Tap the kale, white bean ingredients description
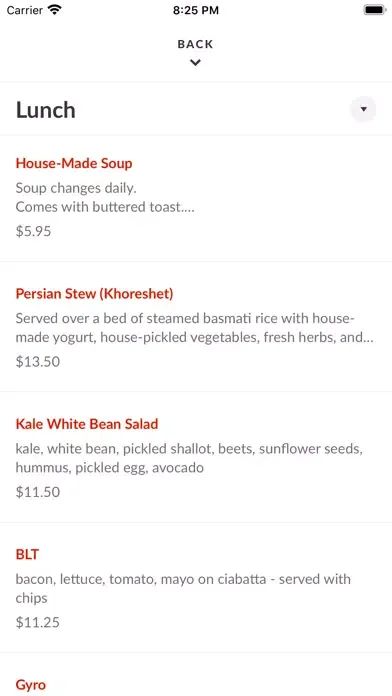 pos(190,458)
